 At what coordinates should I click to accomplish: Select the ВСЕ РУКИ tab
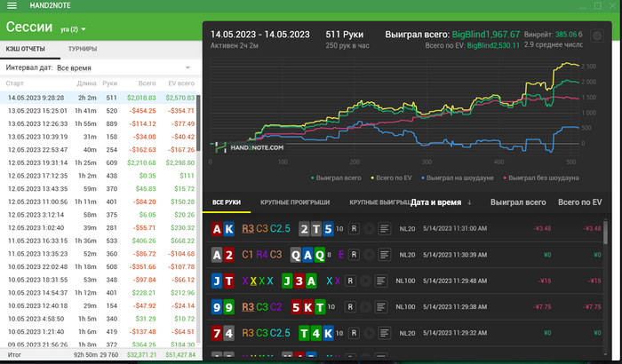pos(227,202)
